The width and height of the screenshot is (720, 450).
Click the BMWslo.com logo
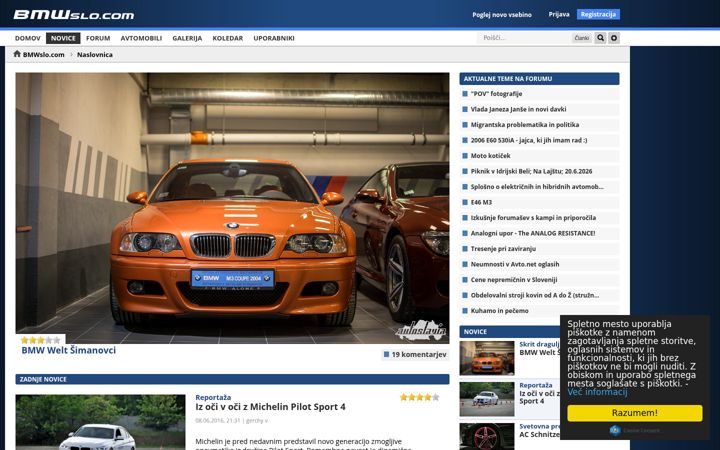(74, 15)
